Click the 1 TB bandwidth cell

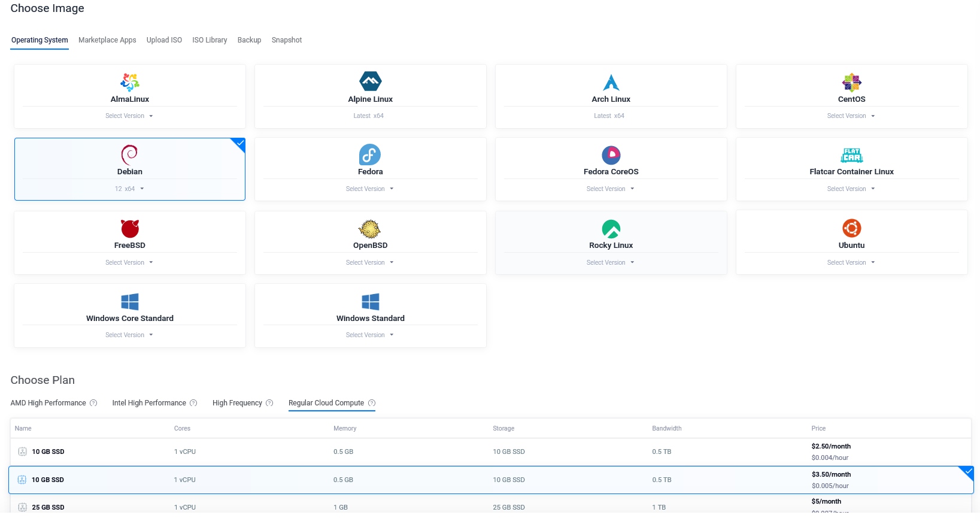point(659,507)
